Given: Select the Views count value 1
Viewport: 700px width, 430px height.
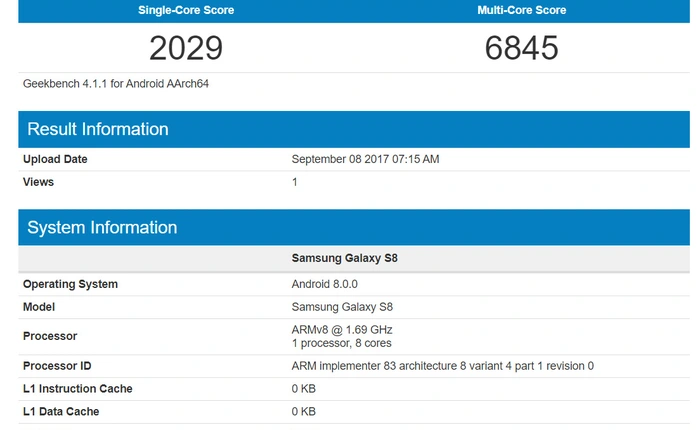Looking at the screenshot, I should click(295, 182).
